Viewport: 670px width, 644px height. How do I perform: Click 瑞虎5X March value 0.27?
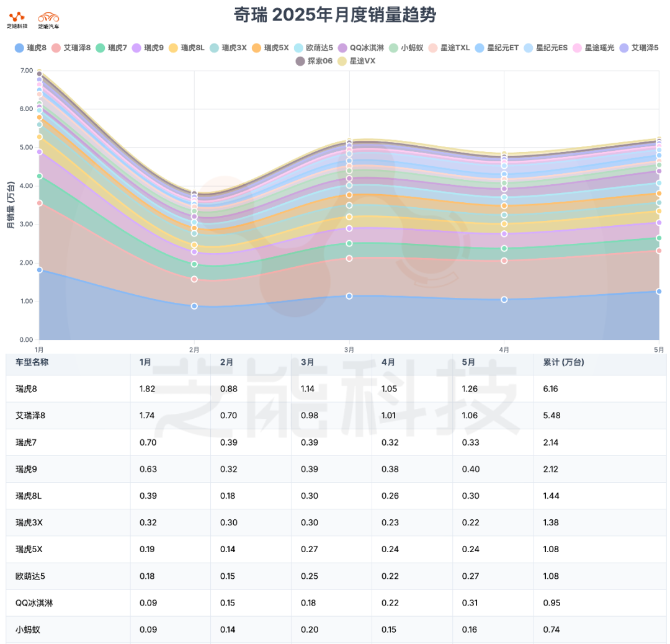tap(310, 549)
